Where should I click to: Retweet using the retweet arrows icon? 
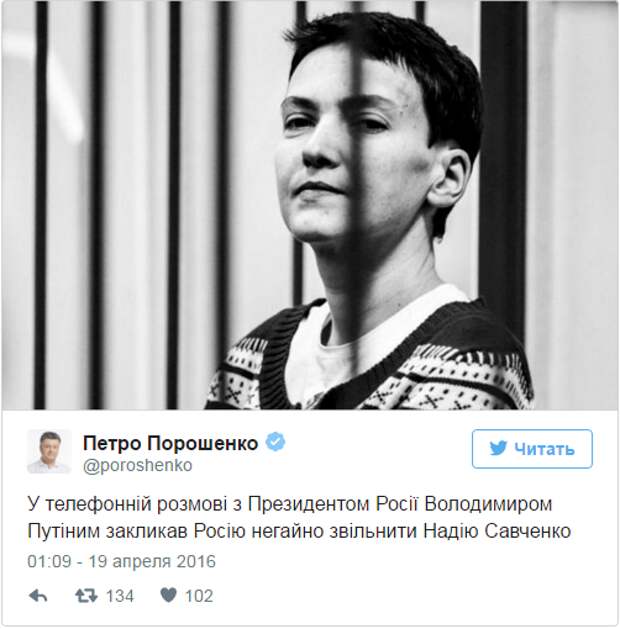[86, 596]
